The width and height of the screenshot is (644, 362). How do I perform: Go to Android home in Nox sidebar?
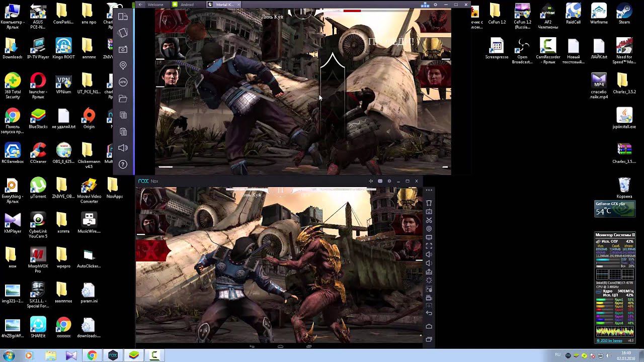tap(429, 326)
